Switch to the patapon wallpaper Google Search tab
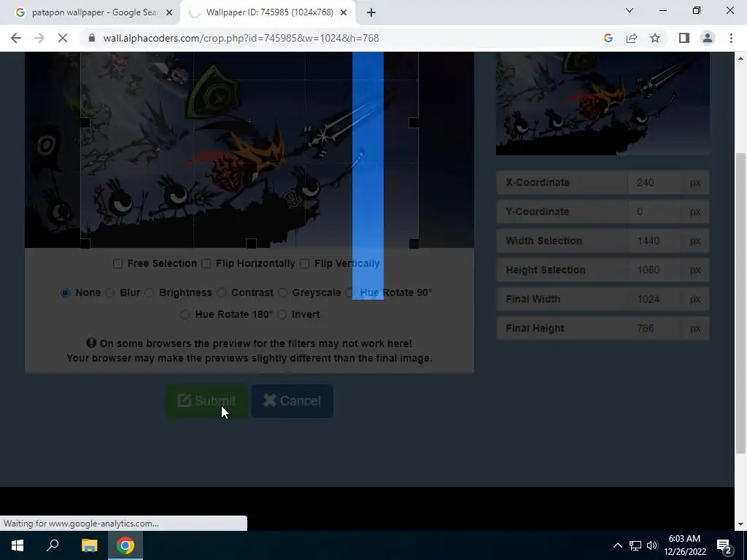Image resolution: width=747 pixels, height=560 pixels. 90,12
